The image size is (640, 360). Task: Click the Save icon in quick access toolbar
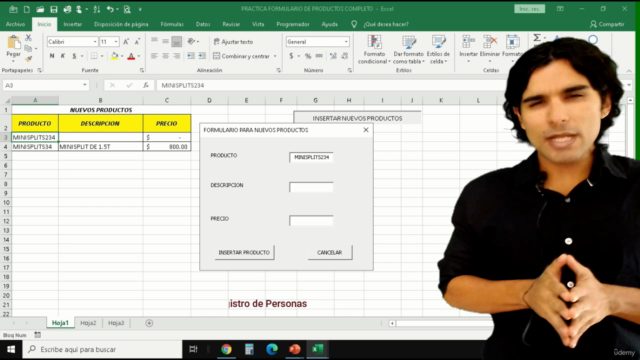click(53, 9)
